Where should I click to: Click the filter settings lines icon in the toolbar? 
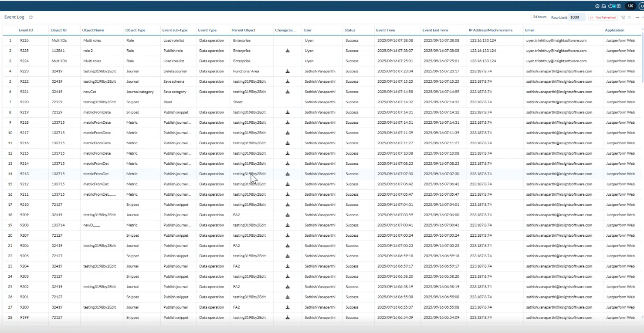pos(629,18)
